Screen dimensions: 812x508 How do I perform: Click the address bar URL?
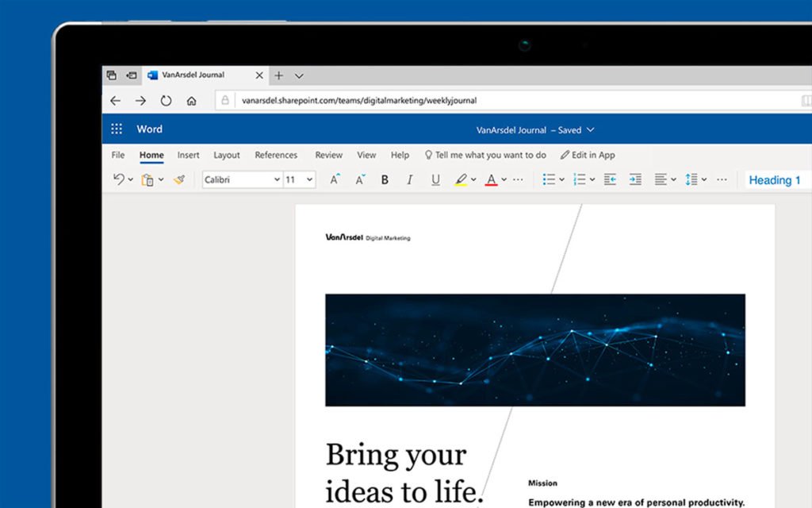pyautogui.click(x=359, y=101)
